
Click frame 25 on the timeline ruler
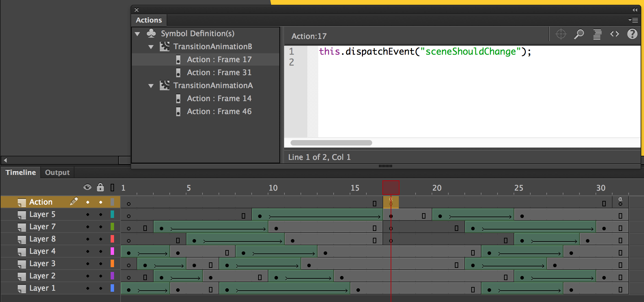[x=518, y=188]
